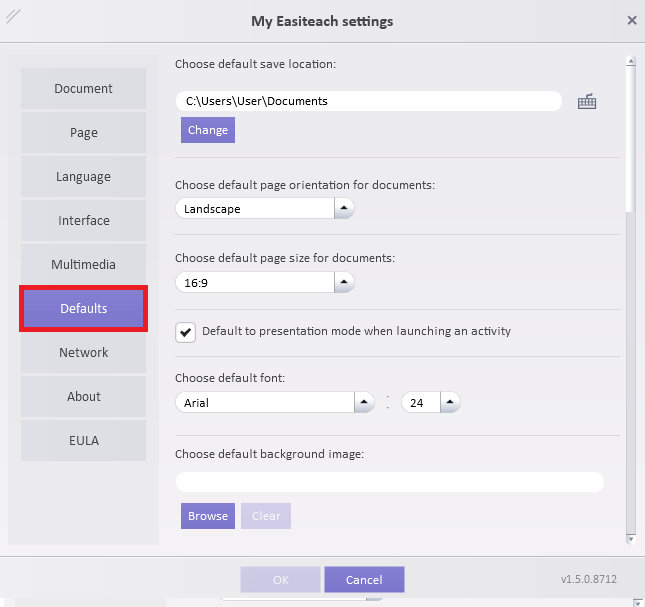Screen dimensions: 645x607
Task: Browse for a default background image
Action: [208, 516]
